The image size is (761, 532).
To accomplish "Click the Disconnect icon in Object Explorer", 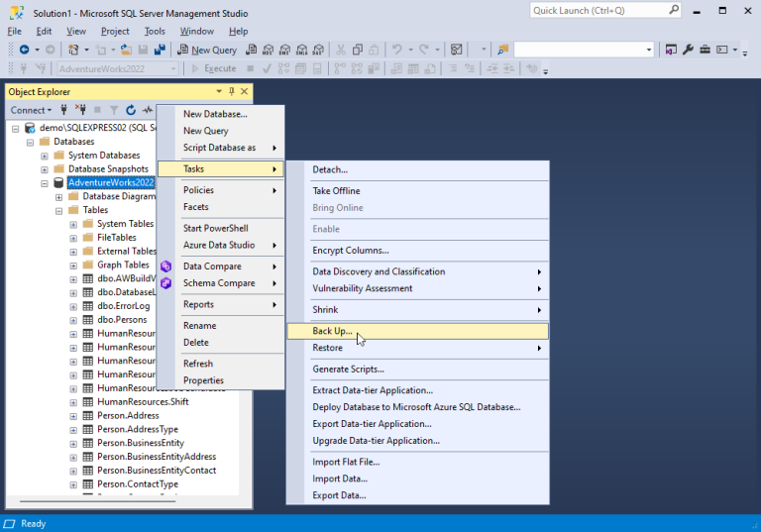I will click(x=80, y=110).
